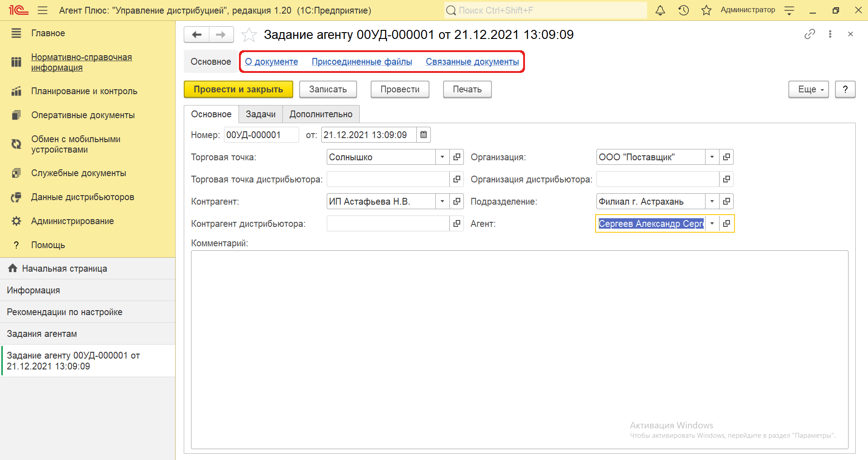Open Организация дистрибьютора record icon
This screenshot has height=460, width=868.
726,179
